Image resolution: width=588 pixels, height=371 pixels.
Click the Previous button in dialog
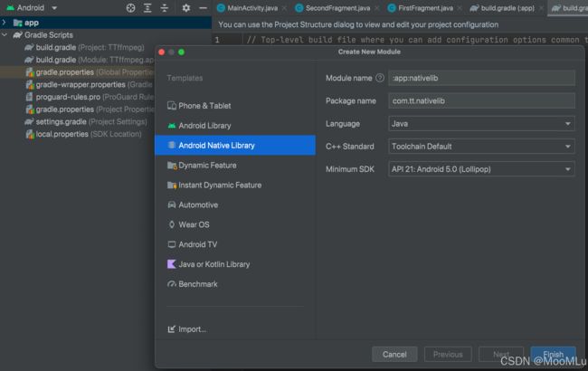pyautogui.click(x=448, y=354)
